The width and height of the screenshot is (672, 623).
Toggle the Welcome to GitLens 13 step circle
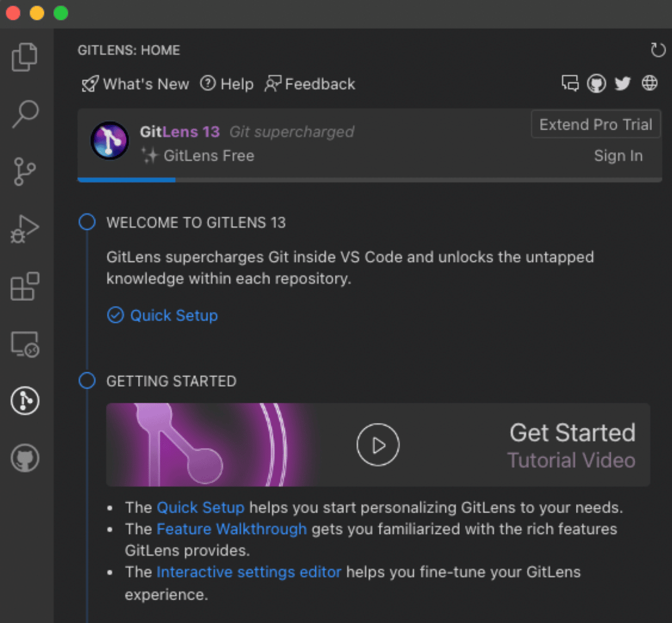tap(87, 222)
